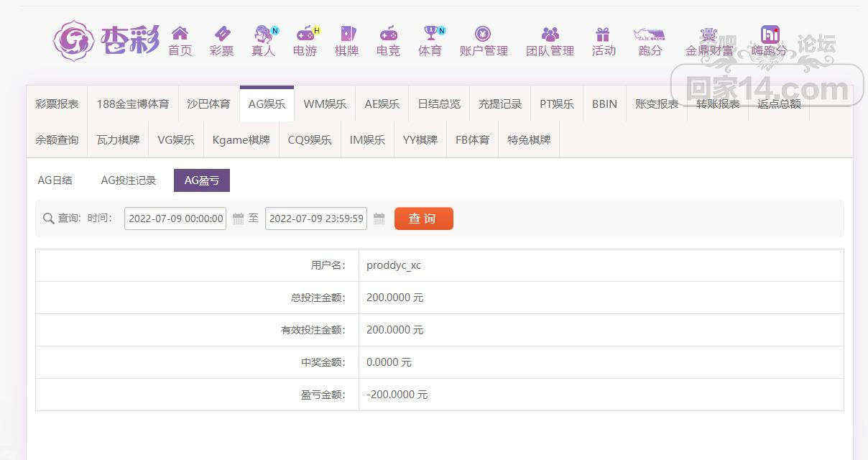Click the 首页 home icon
Viewport: 868px width, 460px height.
180,34
